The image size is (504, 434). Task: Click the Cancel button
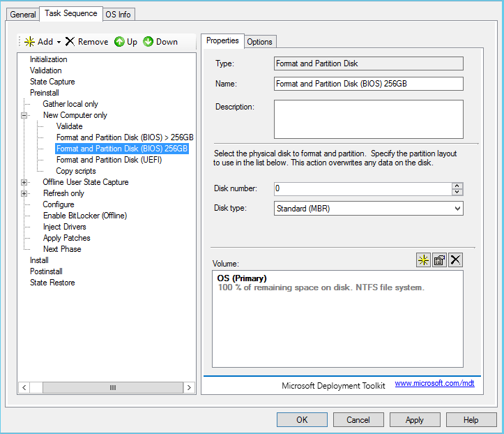click(x=358, y=420)
